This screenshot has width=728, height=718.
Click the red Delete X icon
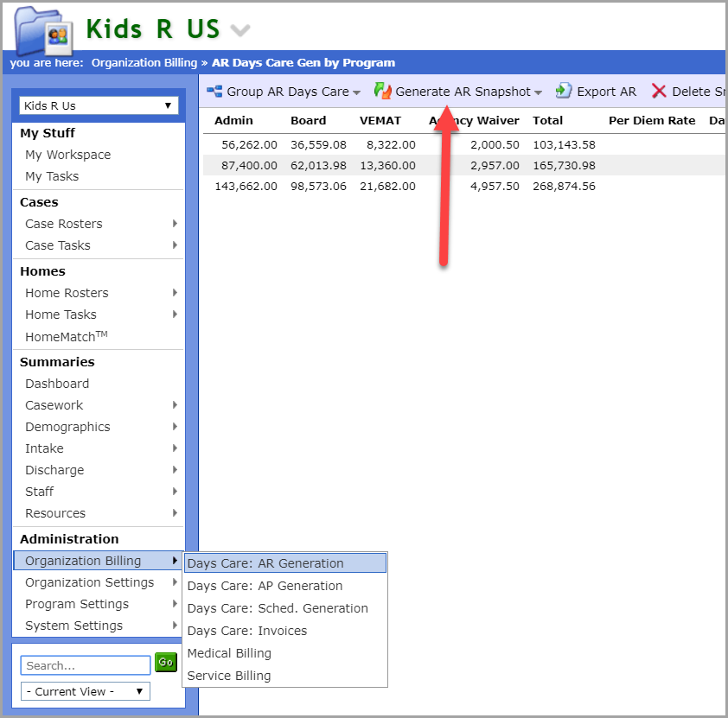pyautogui.click(x=659, y=91)
